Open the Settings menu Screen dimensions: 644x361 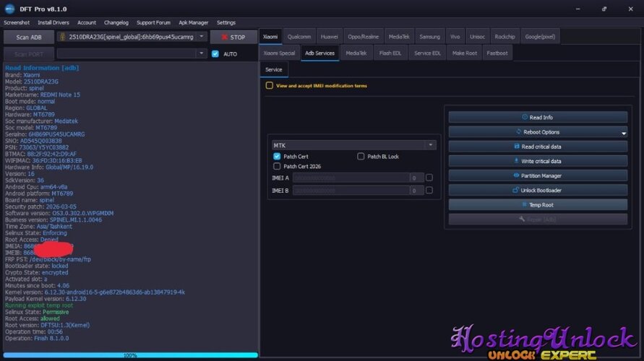[226, 22]
